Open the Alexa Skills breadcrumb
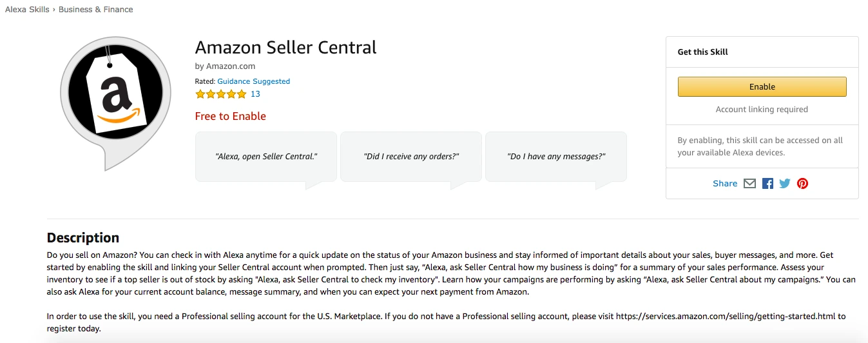The height and width of the screenshot is (343, 868). coord(27,10)
